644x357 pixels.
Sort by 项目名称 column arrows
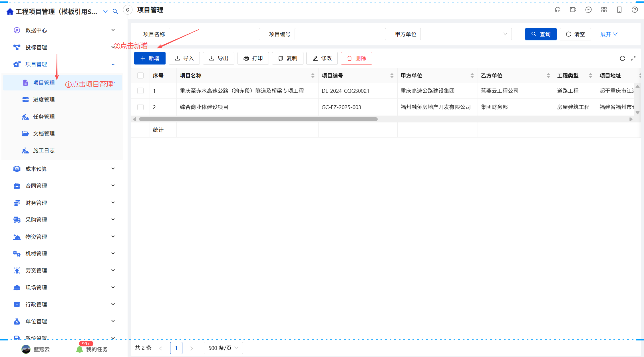313,76
